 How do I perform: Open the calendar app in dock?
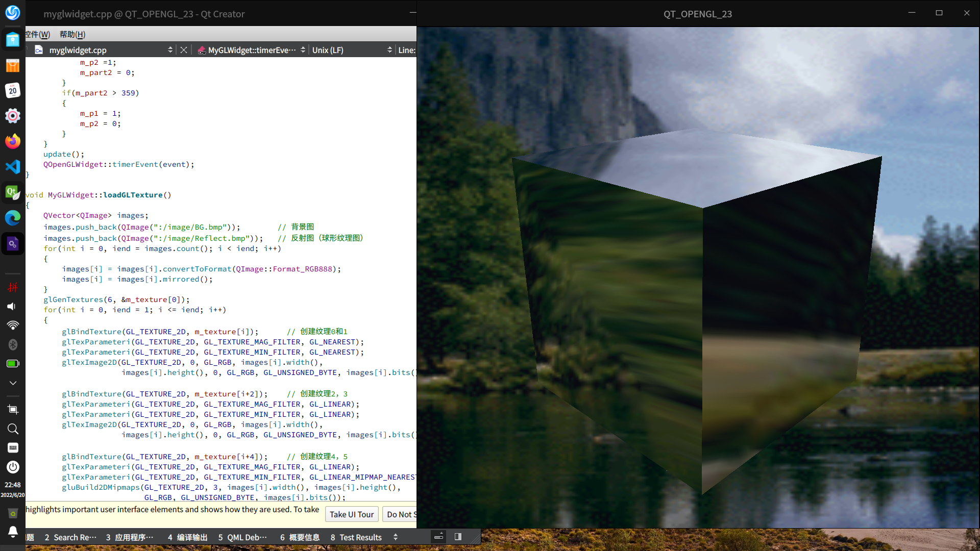coord(13,91)
